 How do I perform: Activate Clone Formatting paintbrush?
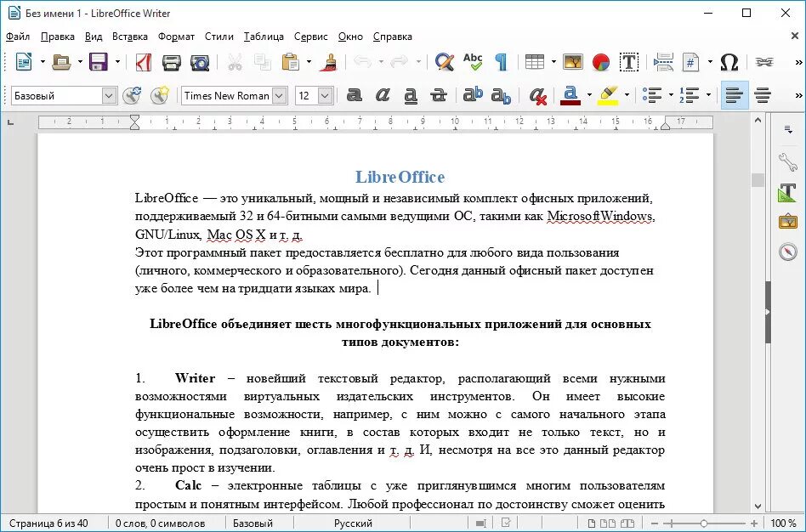tap(327, 62)
